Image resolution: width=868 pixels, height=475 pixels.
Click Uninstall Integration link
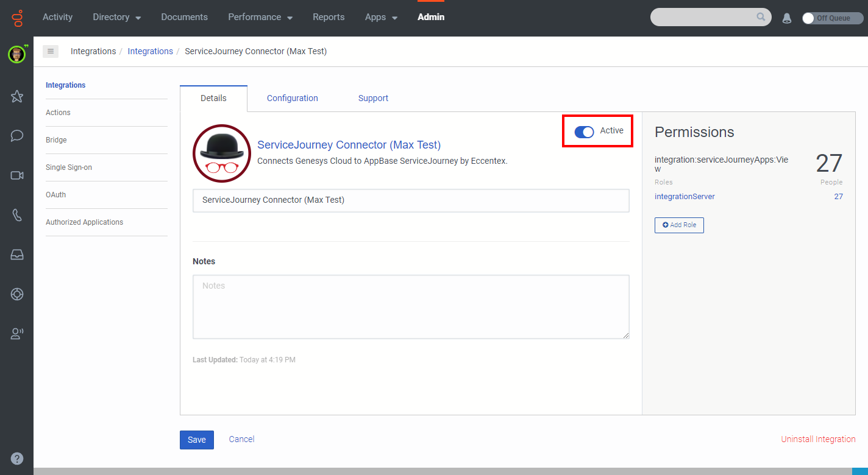pos(818,439)
